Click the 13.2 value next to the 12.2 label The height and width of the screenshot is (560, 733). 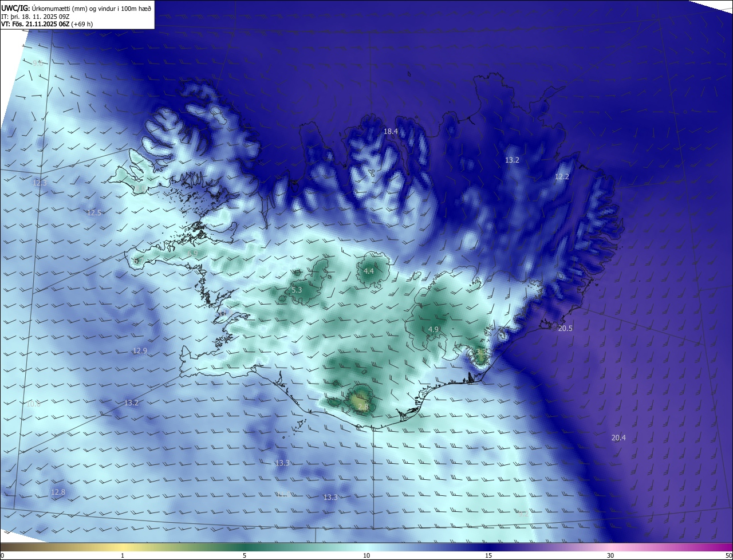click(x=512, y=160)
